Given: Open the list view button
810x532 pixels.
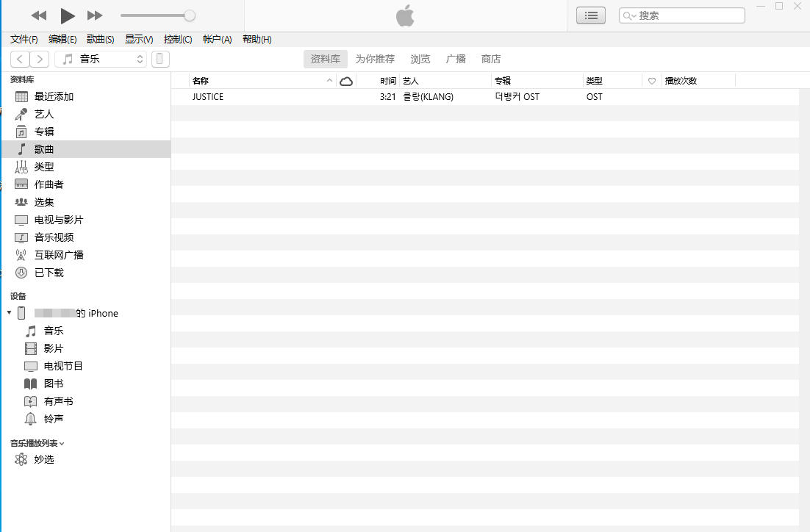Looking at the screenshot, I should (x=590, y=15).
